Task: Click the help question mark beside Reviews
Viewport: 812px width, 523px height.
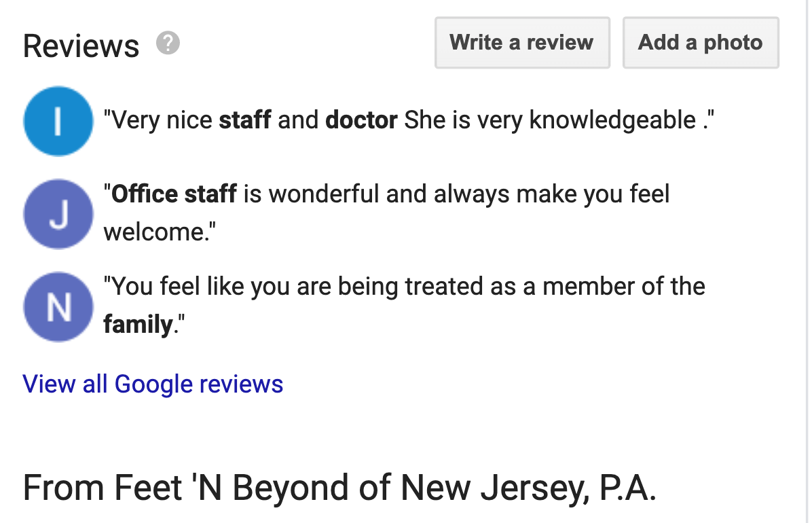Action: (168, 43)
